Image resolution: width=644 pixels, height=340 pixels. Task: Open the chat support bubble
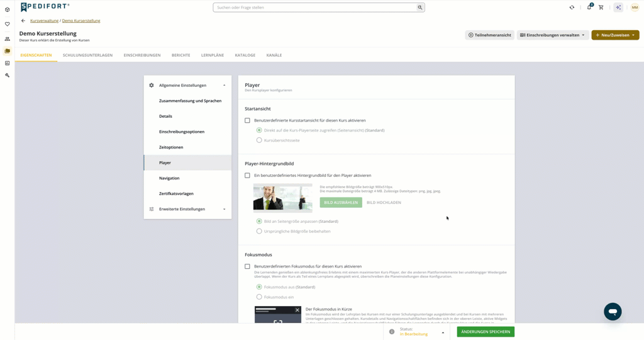point(613,312)
